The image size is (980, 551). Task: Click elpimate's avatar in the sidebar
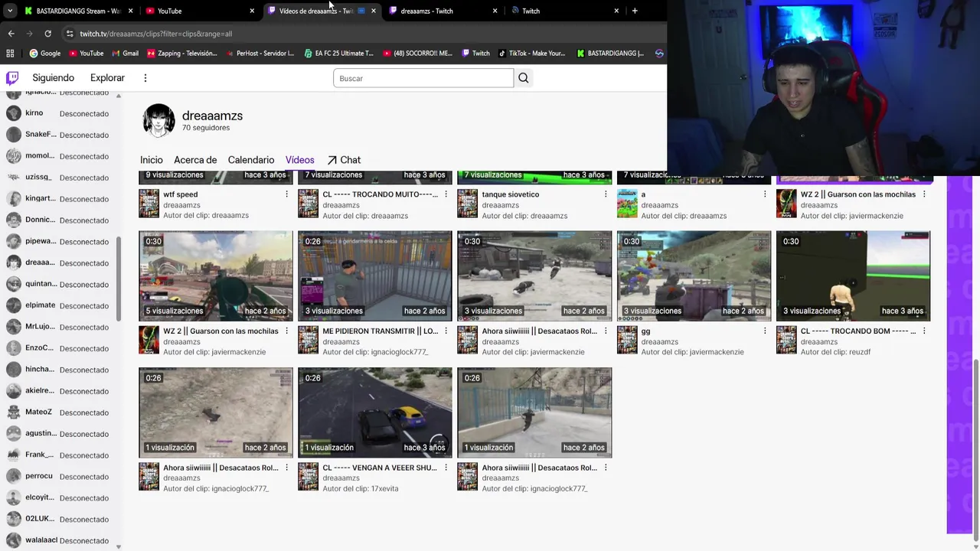coord(13,305)
